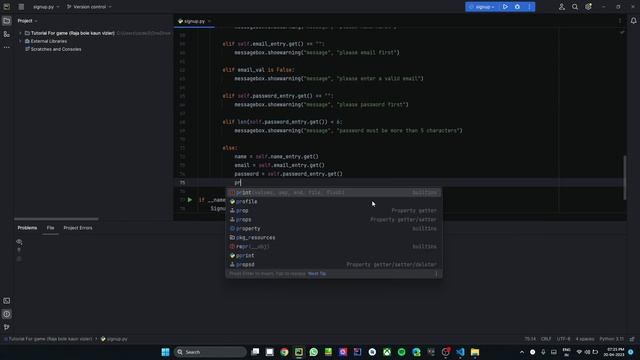Open the Notifications bell
This screenshot has height=360, width=640.
tap(633, 21)
